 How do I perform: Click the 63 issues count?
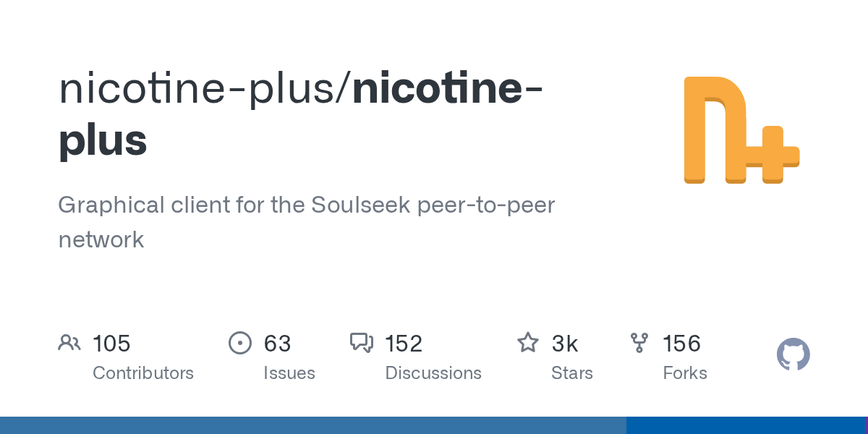pos(277,343)
